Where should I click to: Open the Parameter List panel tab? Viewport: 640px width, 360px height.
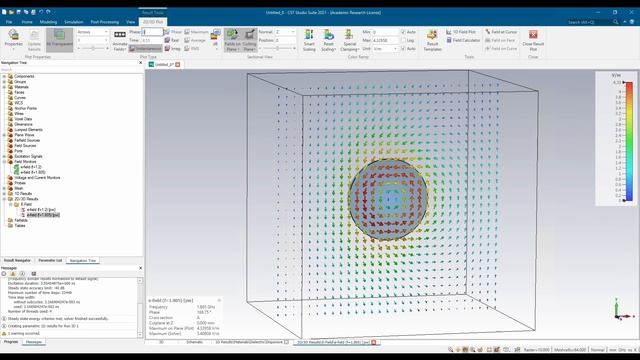[50, 260]
